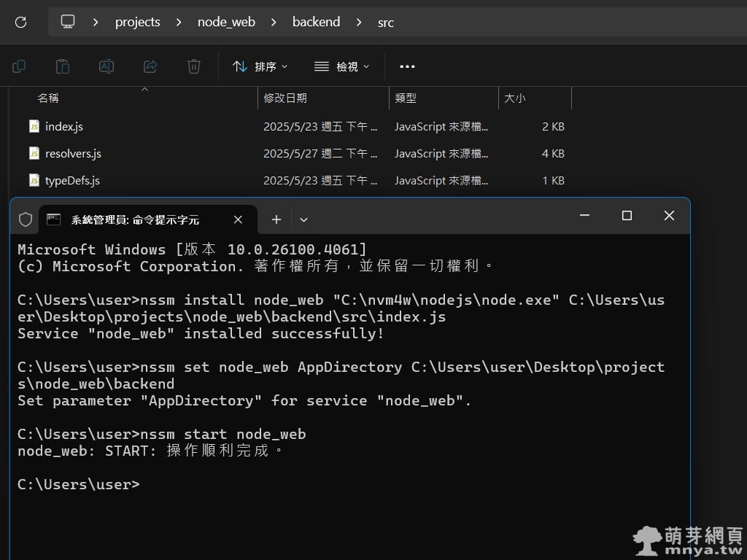The image size is (747, 560).
Task: Click the This PC monitor icon
Action: click(x=68, y=22)
